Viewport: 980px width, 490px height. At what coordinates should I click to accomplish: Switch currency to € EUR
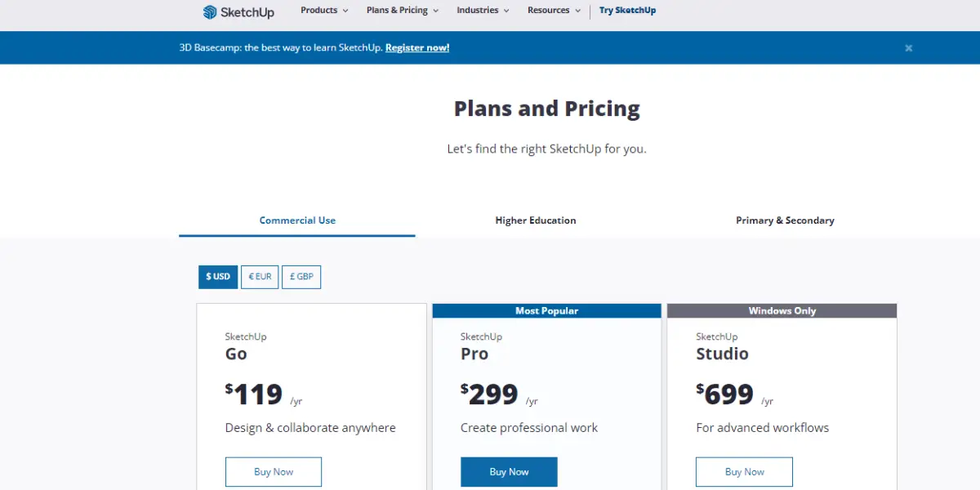(260, 277)
